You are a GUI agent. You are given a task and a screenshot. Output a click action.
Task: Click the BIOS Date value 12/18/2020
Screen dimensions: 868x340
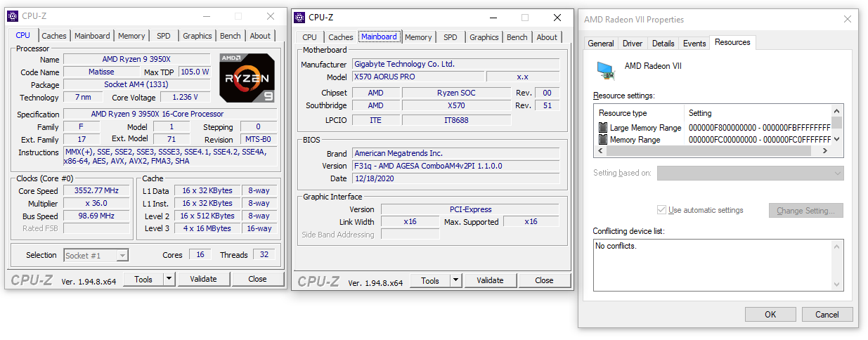pyautogui.click(x=455, y=178)
